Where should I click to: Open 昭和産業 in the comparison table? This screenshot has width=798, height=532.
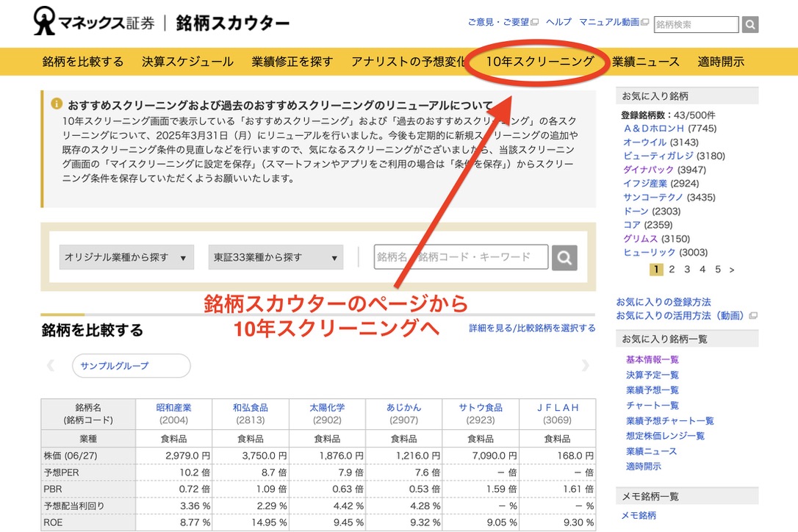pyautogui.click(x=173, y=408)
